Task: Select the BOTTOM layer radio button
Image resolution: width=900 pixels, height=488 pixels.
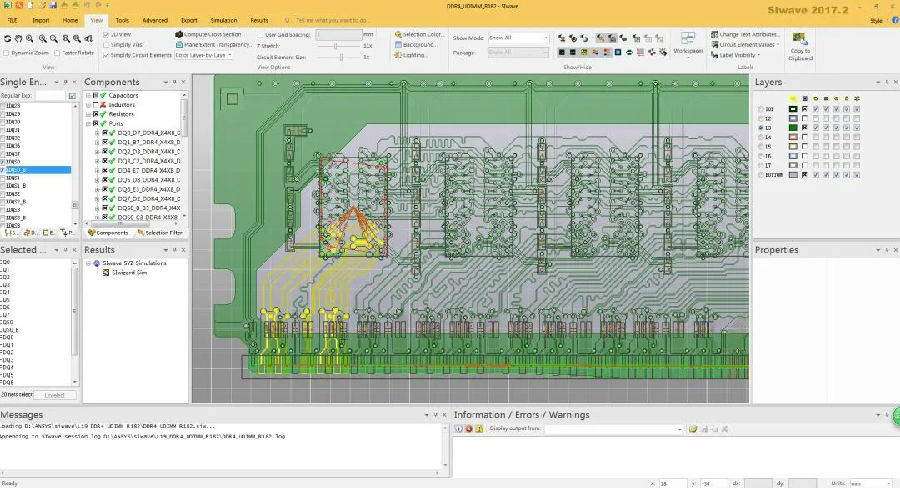Action: coord(761,175)
